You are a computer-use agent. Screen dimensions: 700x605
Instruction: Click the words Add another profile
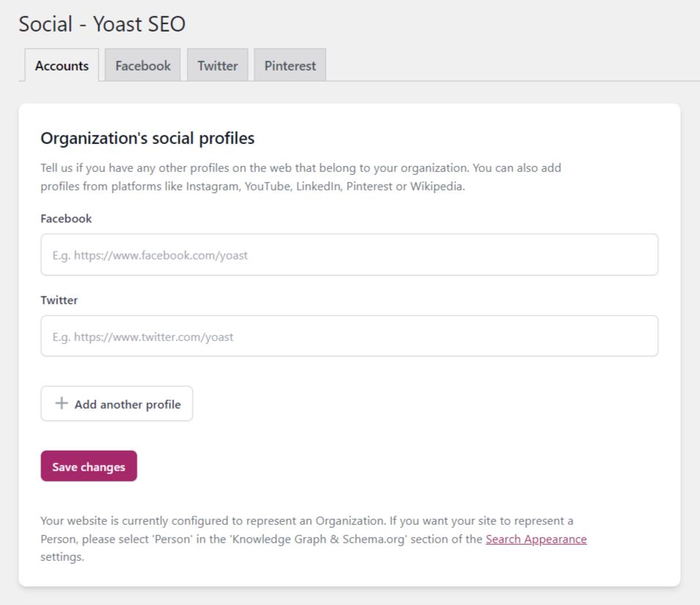tap(128, 404)
